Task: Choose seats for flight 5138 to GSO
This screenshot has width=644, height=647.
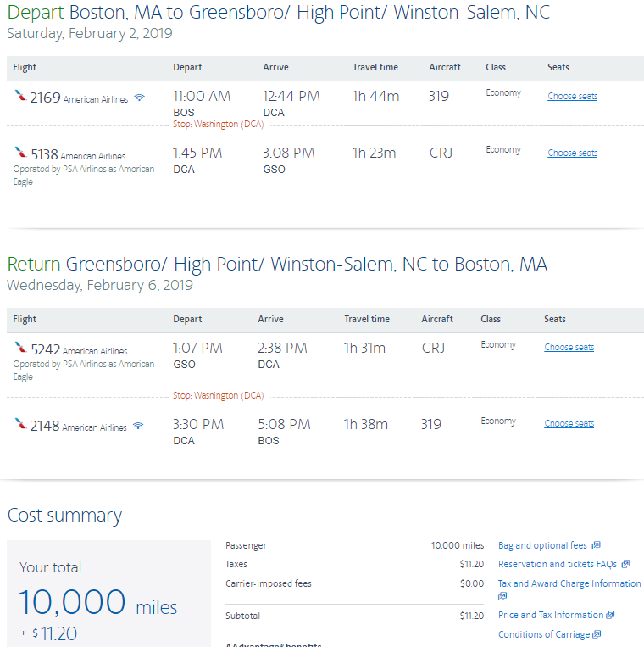Action: (572, 153)
